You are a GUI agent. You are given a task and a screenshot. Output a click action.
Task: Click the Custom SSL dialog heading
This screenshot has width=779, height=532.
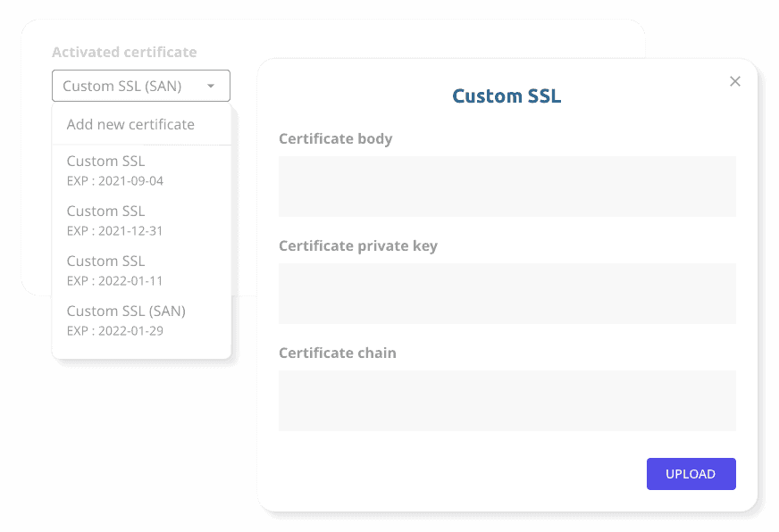507,96
